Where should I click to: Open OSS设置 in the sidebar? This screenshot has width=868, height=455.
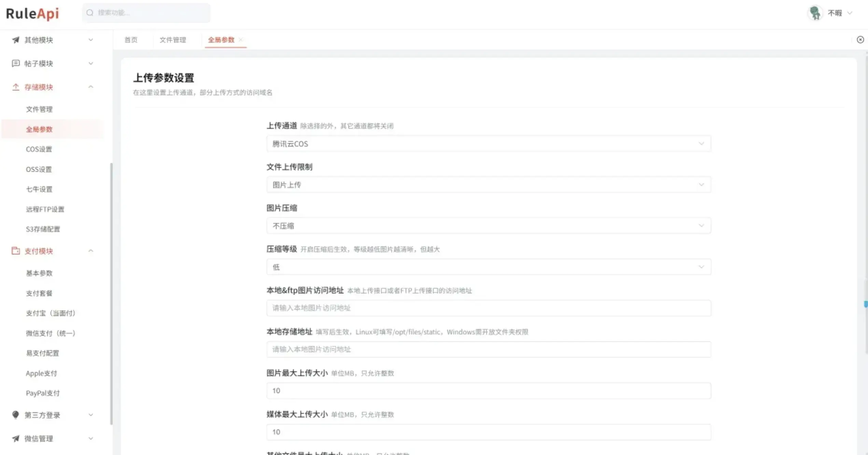39,169
